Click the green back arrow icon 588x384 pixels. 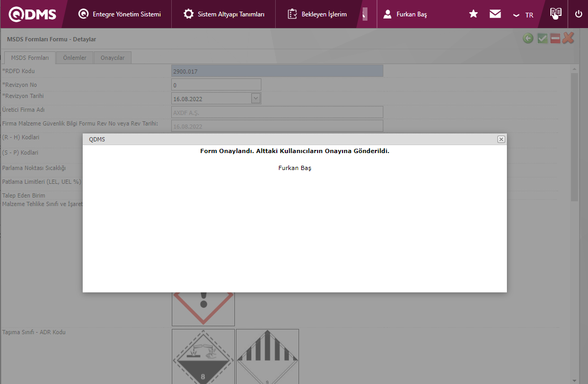(x=528, y=38)
